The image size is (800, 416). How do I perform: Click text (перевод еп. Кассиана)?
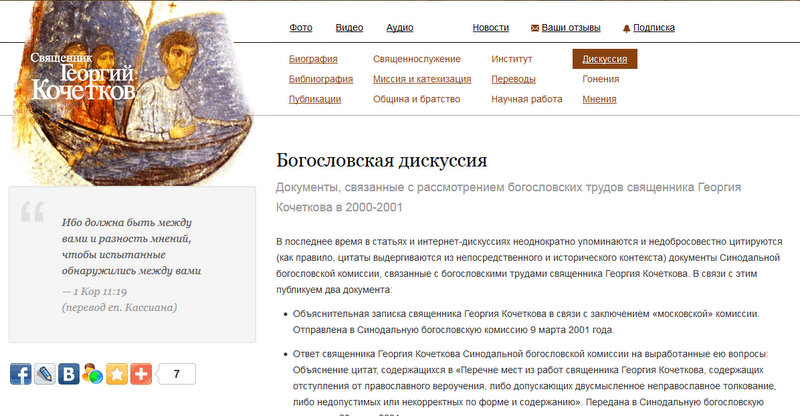click(x=119, y=307)
